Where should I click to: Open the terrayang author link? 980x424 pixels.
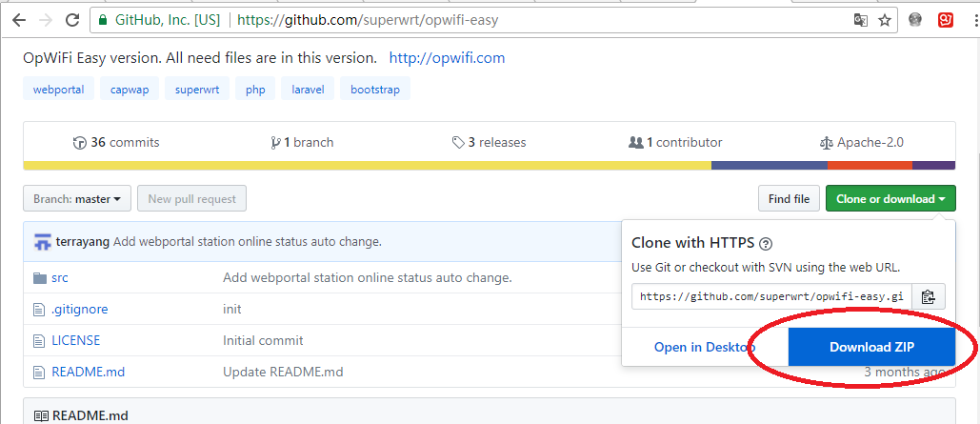point(83,241)
